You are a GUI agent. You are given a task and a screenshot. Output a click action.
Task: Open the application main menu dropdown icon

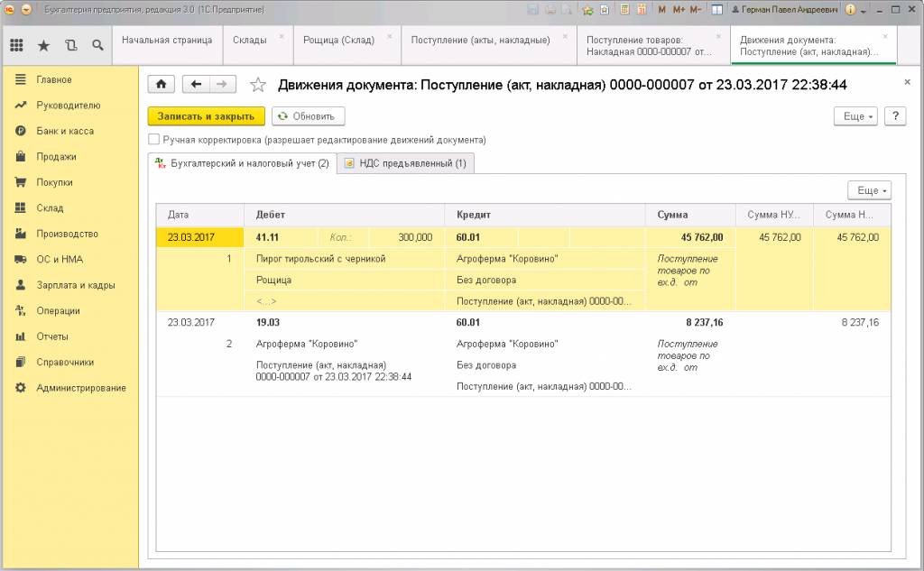[26, 9]
